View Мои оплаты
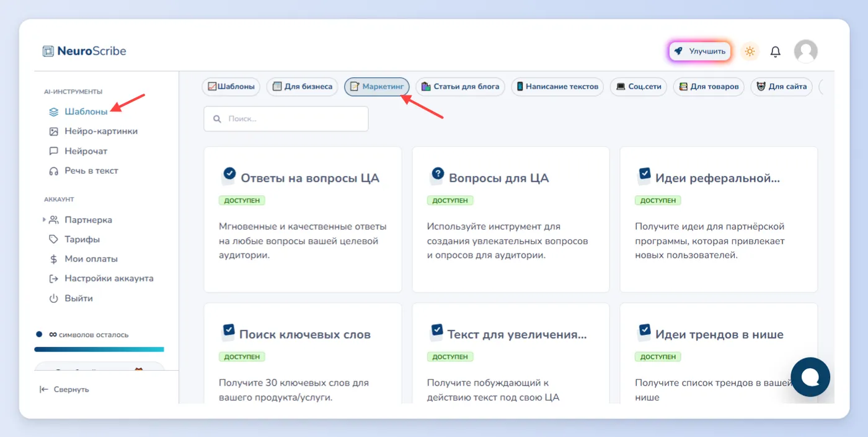The height and width of the screenshot is (437, 868). 83,259
